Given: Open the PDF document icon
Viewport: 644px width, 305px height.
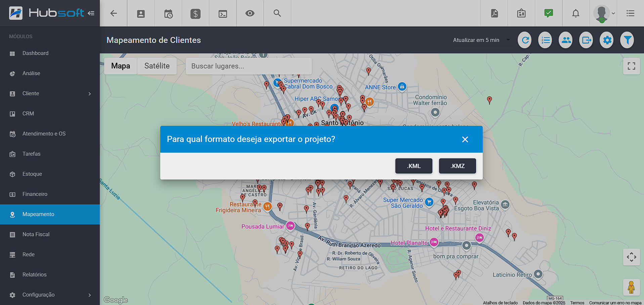Looking at the screenshot, I should pyautogui.click(x=494, y=13).
